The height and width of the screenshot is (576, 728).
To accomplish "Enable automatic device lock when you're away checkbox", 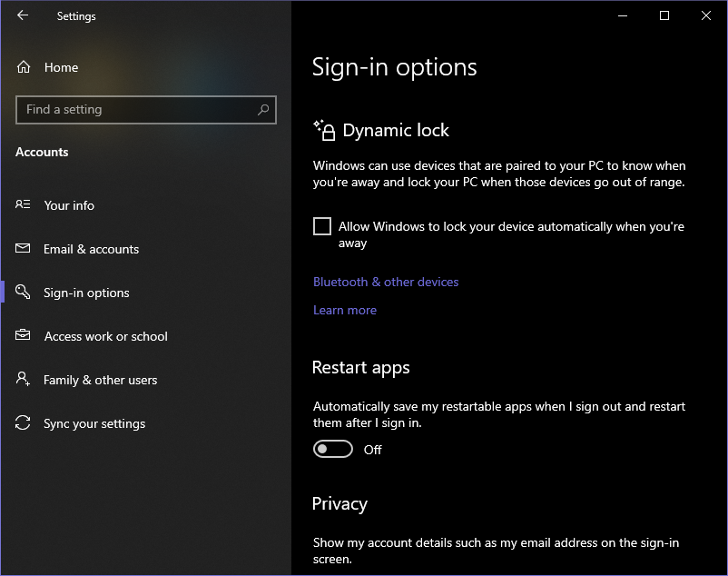I will coord(322,226).
